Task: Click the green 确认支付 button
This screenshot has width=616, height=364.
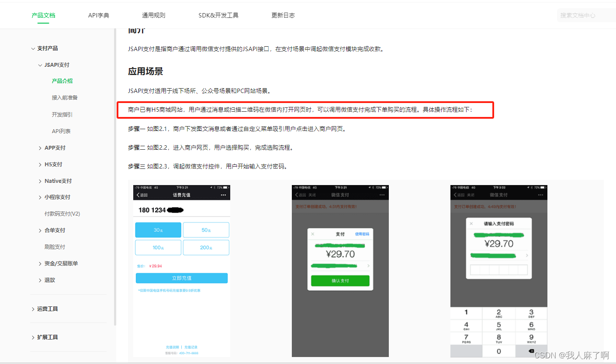Action: (x=340, y=281)
